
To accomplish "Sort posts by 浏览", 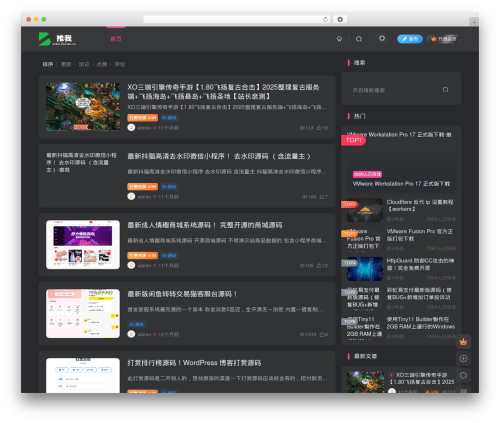I will (x=84, y=64).
